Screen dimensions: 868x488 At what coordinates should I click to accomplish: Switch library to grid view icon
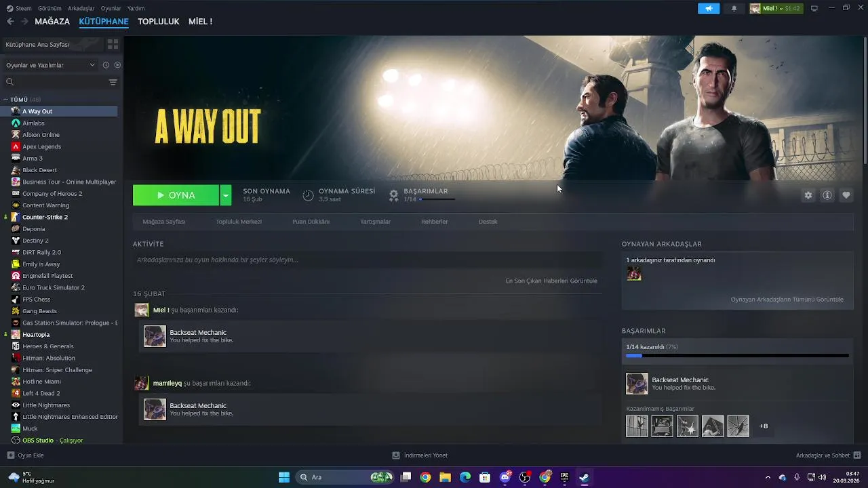113,44
